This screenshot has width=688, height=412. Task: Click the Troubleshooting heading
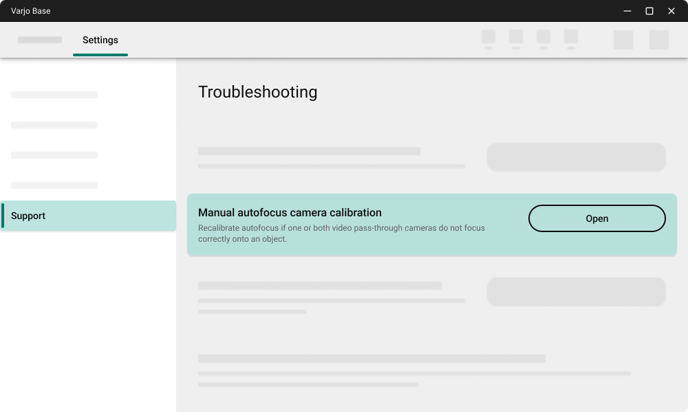(258, 92)
